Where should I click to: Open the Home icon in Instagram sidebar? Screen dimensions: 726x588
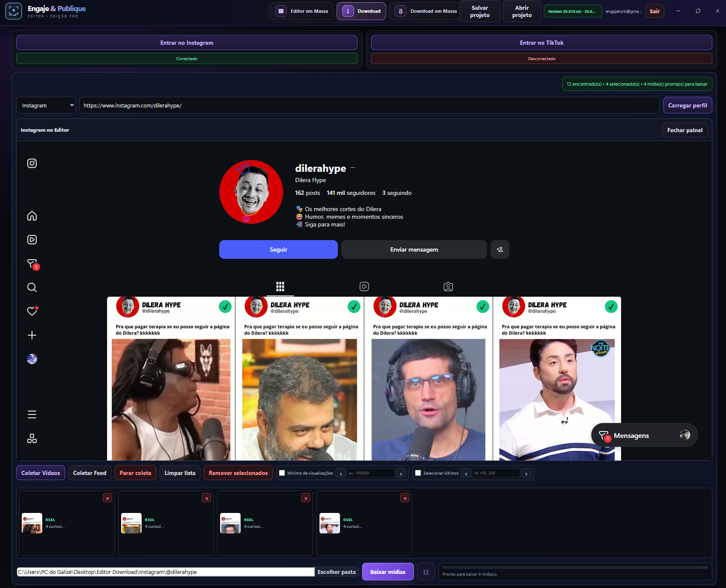tap(32, 216)
